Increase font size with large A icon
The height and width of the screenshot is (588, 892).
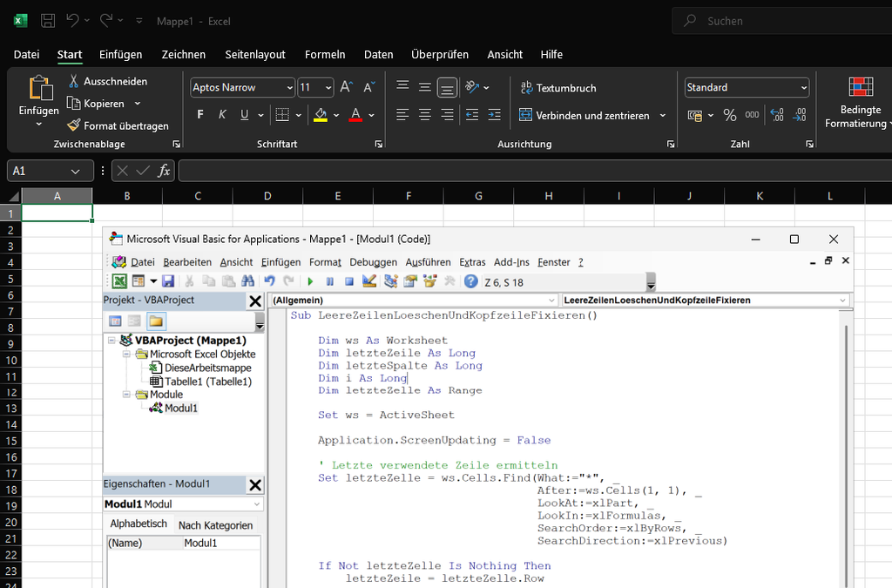coord(347,87)
